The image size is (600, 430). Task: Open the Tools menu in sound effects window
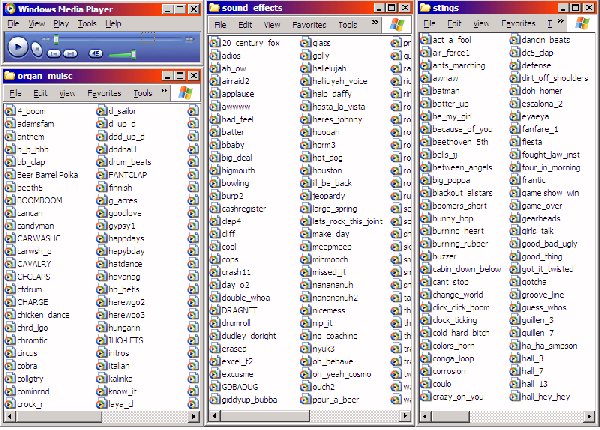(347, 25)
